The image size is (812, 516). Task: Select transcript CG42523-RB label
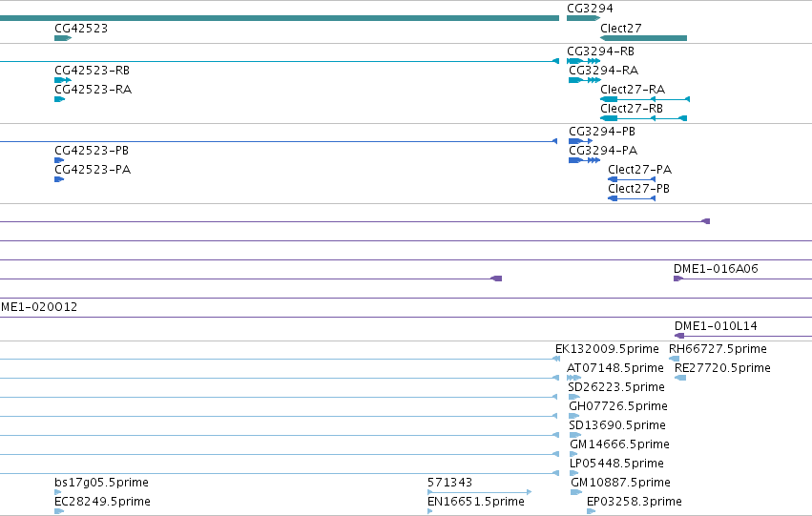(x=93, y=71)
